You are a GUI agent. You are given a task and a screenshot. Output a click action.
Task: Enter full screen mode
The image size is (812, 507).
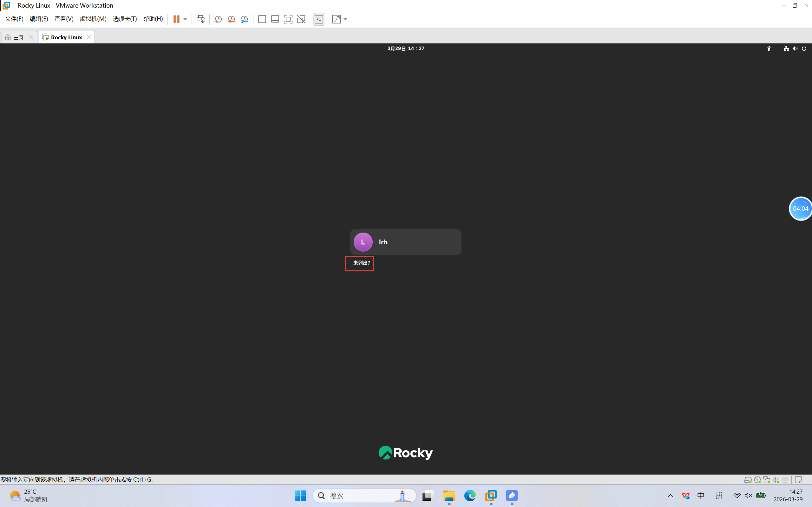pos(288,19)
